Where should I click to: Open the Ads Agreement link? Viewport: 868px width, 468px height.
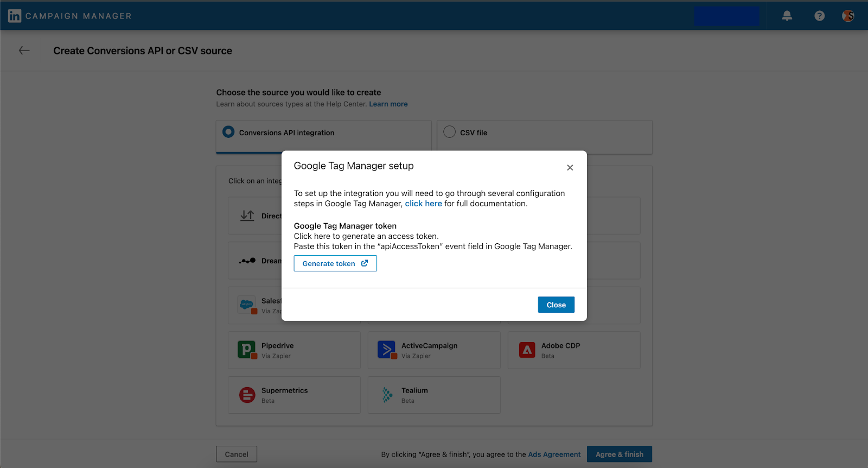click(554, 454)
